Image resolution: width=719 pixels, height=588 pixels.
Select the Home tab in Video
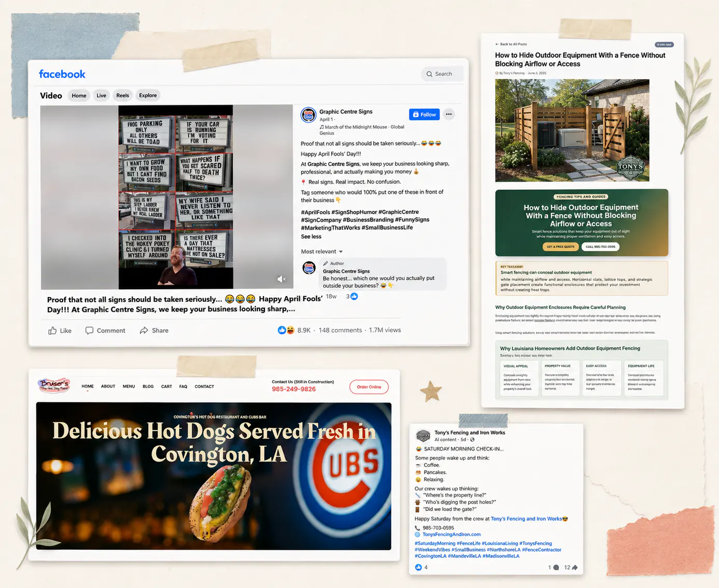point(79,95)
